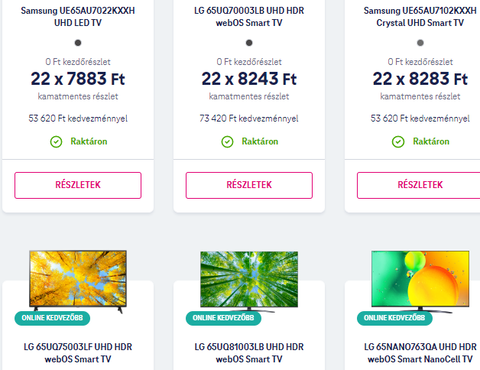The height and width of the screenshot is (370, 480).
Task: Click the green Raktáron checkmark under LG 65UQ70003LB
Action: [x=227, y=142]
